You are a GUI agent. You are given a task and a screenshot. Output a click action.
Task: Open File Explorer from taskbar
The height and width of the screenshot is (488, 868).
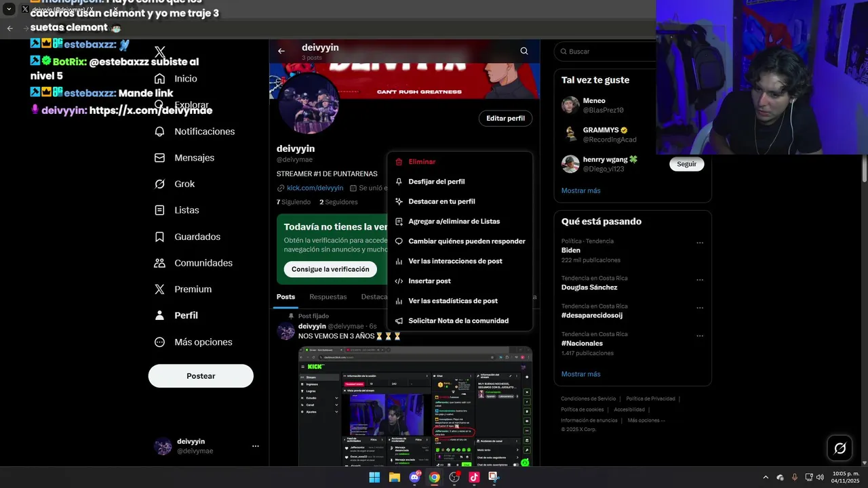[394, 477]
